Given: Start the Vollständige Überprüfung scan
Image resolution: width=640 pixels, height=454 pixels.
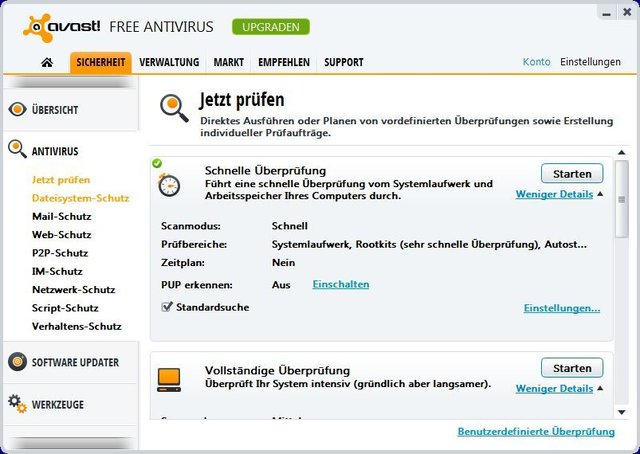Looking at the screenshot, I should pyautogui.click(x=572, y=368).
